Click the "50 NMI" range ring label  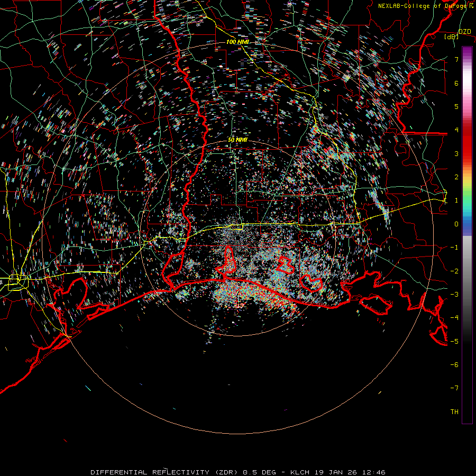click(x=237, y=140)
